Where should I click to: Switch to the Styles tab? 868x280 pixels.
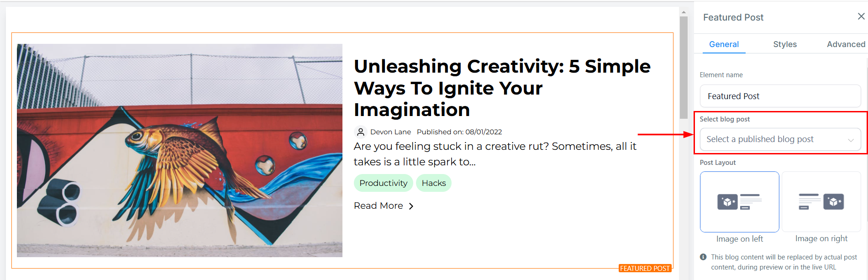pyautogui.click(x=785, y=44)
